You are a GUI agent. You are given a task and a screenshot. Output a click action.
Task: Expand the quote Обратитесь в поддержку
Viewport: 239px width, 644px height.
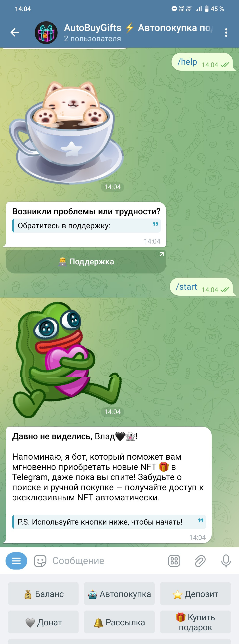(86, 226)
